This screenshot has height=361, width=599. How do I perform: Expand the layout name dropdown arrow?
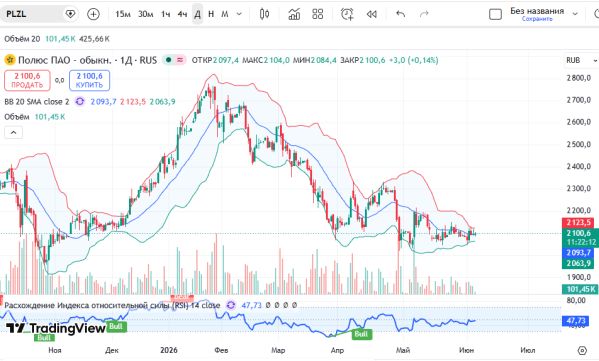(x=575, y=14)
